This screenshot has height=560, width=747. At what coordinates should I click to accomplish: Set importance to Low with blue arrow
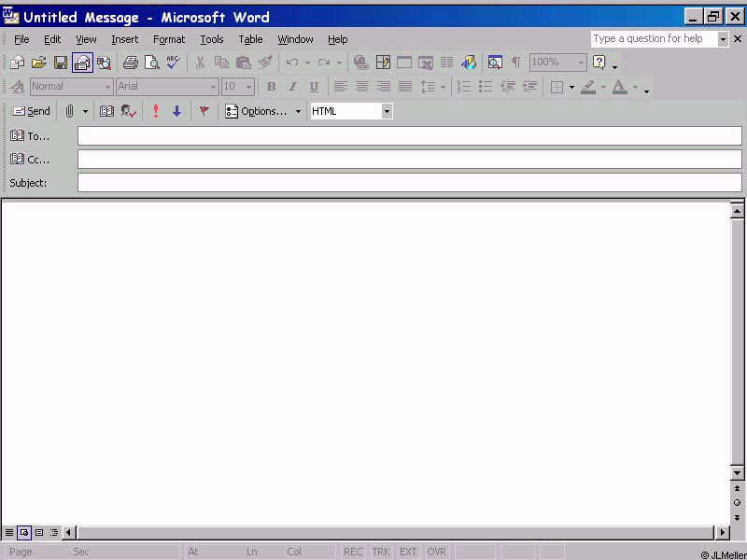coord(176,111)
